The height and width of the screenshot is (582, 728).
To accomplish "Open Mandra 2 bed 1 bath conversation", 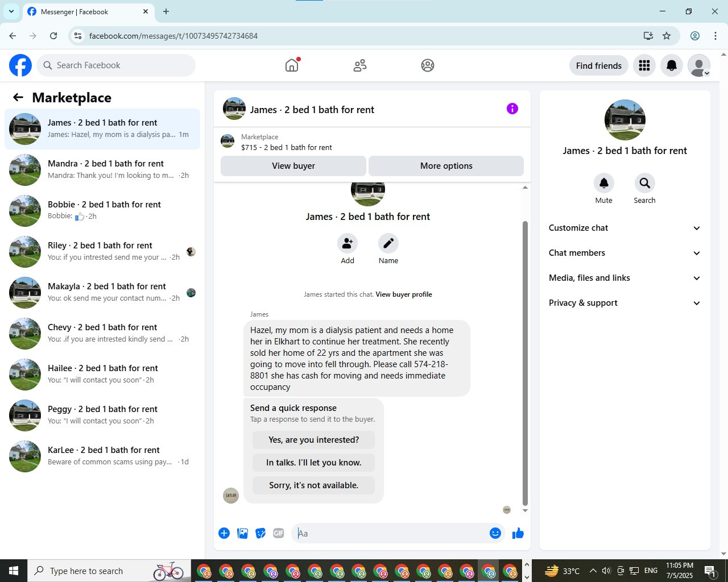I will coord(102,170).
